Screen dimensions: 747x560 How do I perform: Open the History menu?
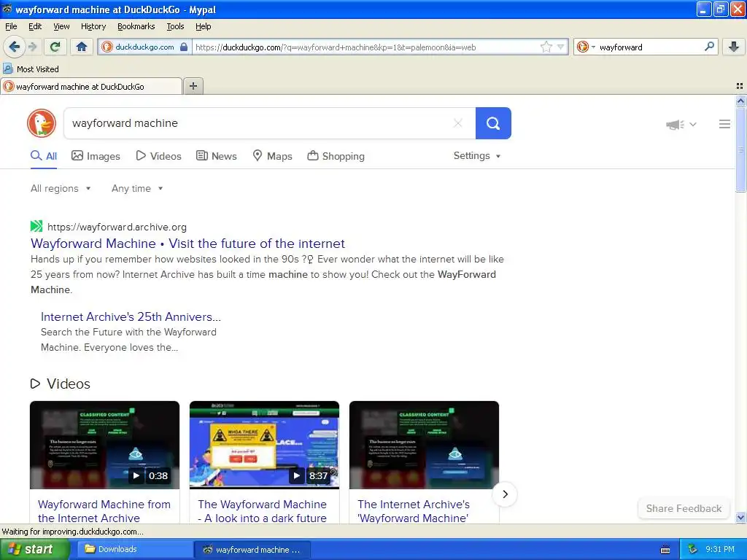[x=93, y=26]
